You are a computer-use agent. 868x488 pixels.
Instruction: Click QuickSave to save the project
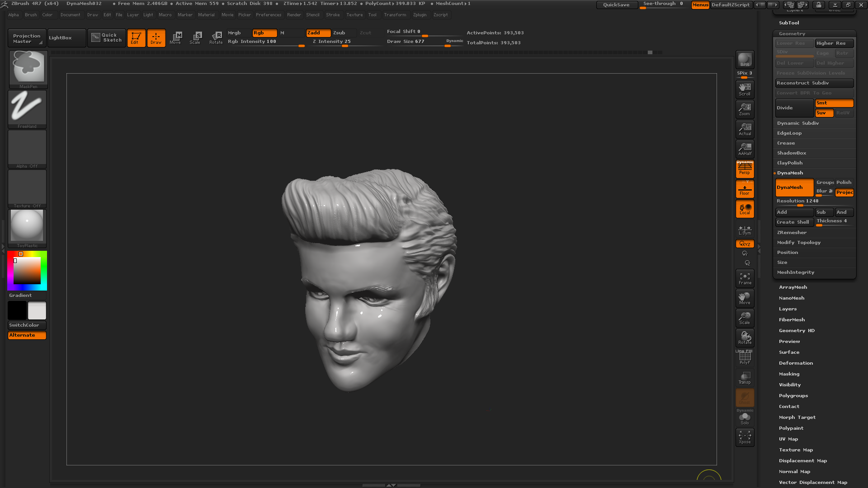coord(617,5)
